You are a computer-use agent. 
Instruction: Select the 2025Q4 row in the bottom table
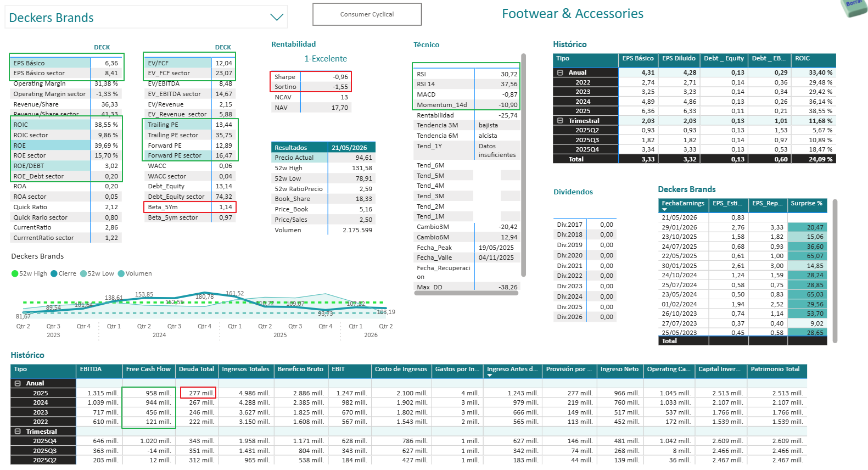(408, 441)
